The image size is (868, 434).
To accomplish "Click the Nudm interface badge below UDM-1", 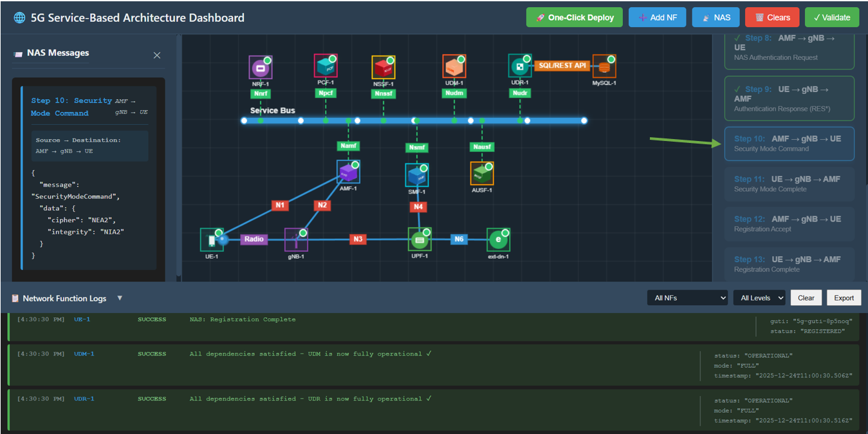I will point(454,93).
